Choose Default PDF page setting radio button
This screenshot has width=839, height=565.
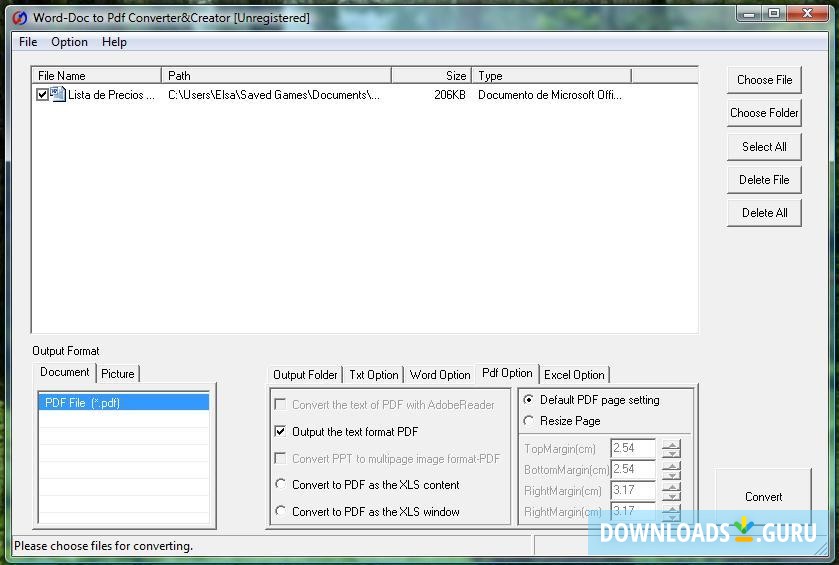[x=529, y=400]
